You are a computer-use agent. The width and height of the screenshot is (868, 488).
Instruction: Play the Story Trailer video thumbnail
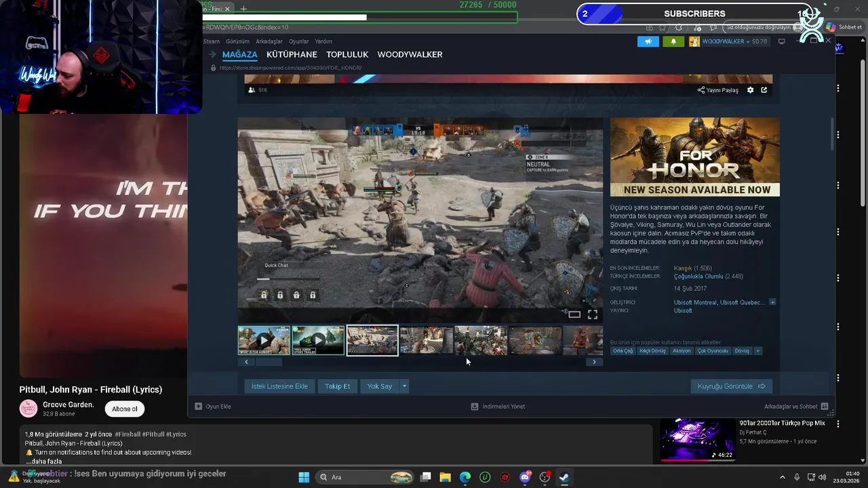tap(318, 340)
